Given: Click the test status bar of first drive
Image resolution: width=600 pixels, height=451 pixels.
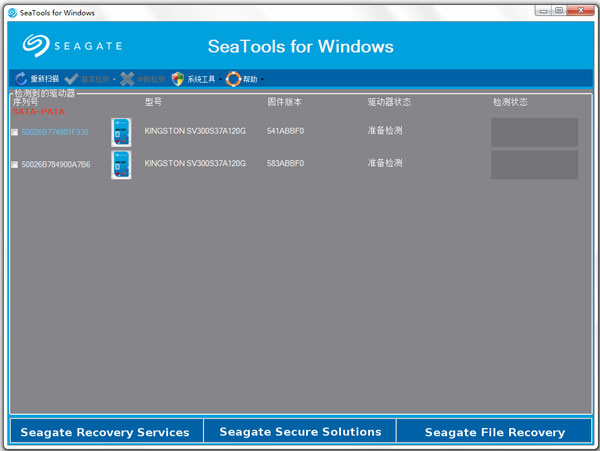Looking at the screenshot, I should pos(534,132).
